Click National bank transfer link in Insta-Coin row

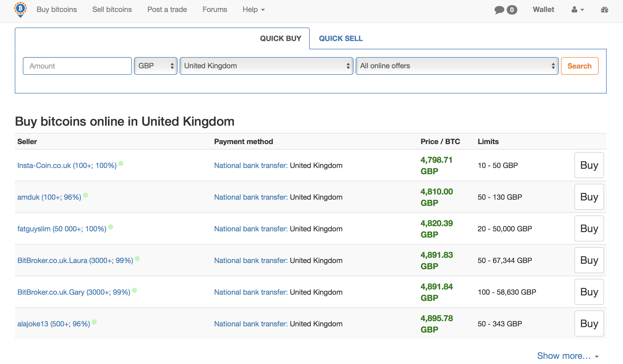(251, 165)
